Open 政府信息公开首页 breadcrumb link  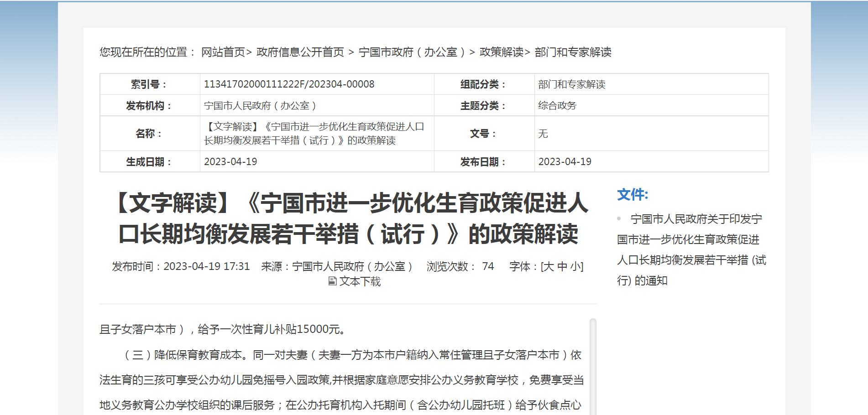[x=300, y=52]
